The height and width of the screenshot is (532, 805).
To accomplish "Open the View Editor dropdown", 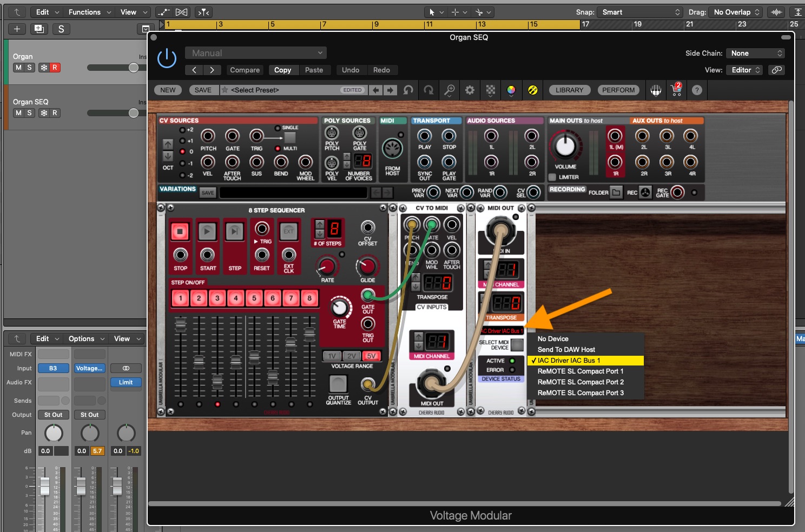I will 745,70.
